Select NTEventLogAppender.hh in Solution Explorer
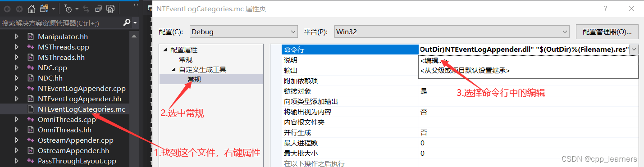Screen dimensions: 644x167 click(x=79, y=99)
